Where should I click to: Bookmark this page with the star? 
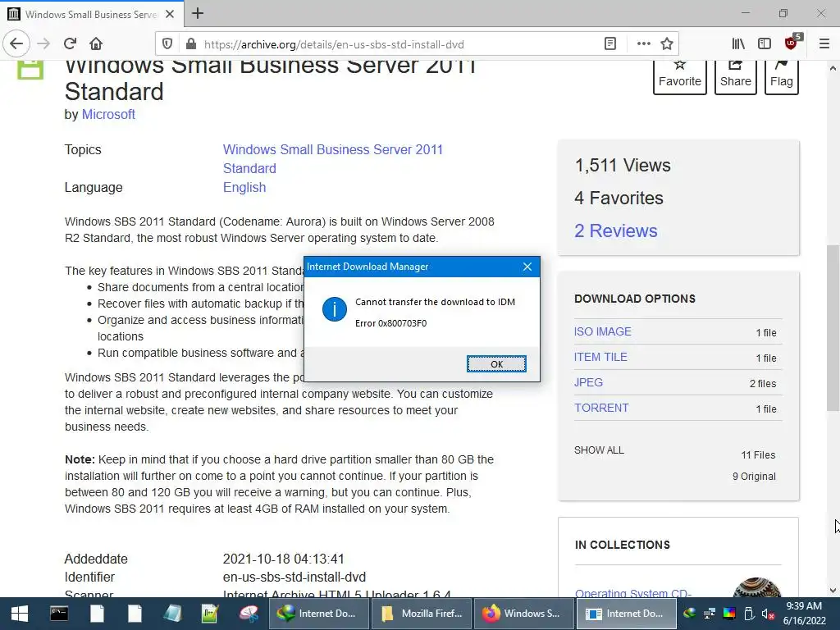point(666,44)
